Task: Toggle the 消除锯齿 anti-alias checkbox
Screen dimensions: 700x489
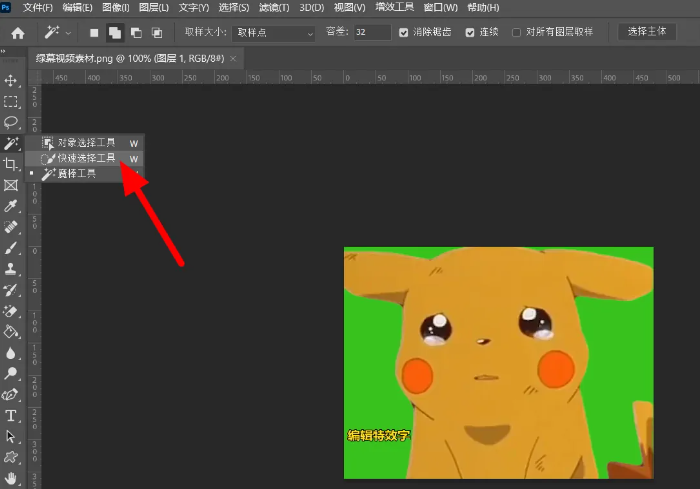Action: point(404,33)
